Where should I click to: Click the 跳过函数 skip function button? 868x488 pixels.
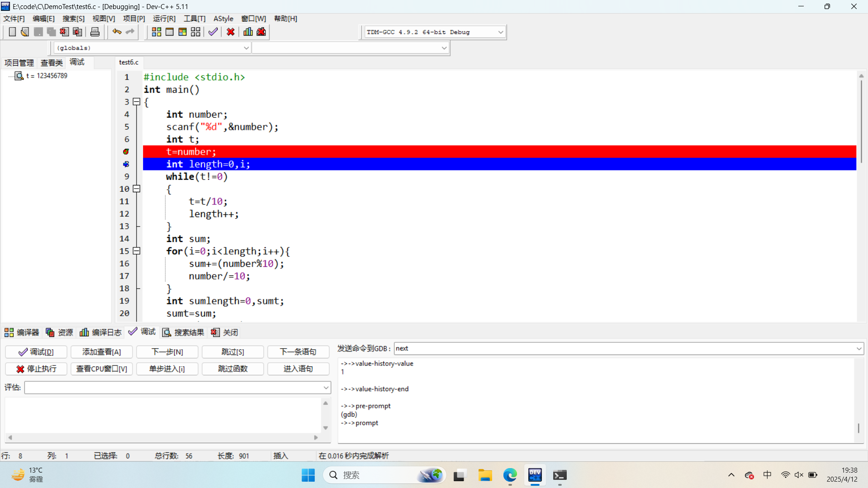click(233, 369)
